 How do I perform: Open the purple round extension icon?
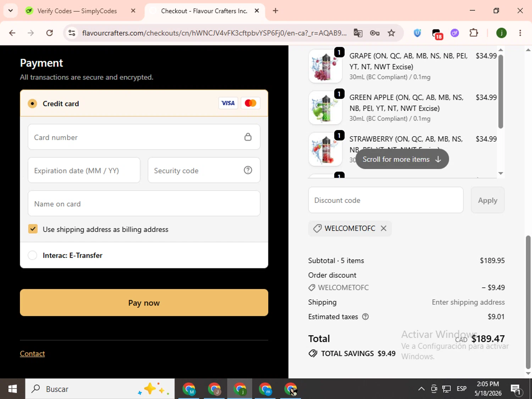(x=455, y=33)
